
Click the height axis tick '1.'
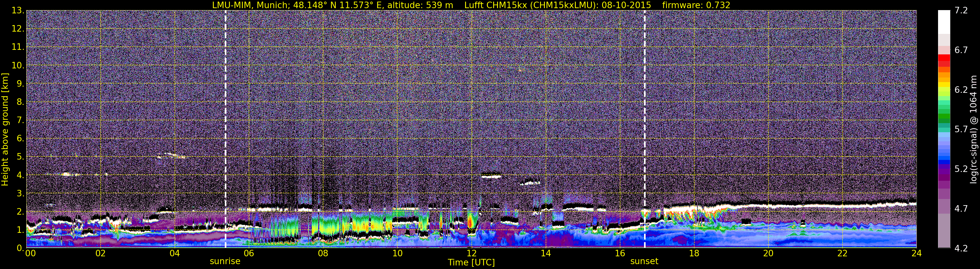20,230
